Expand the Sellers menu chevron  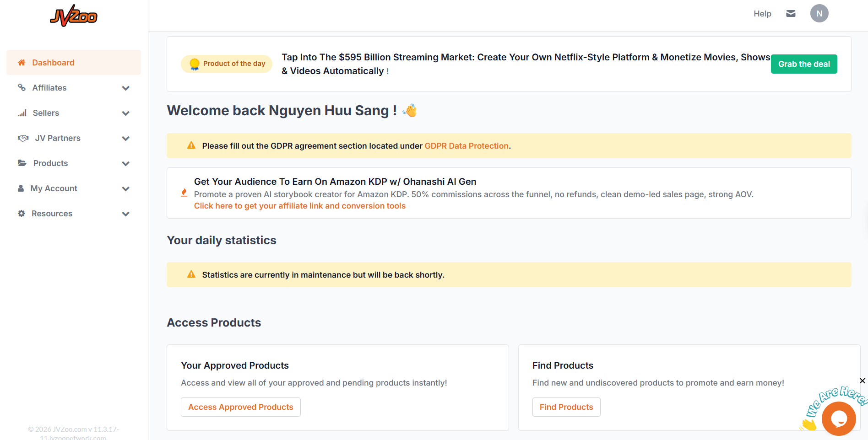point(126,113)
